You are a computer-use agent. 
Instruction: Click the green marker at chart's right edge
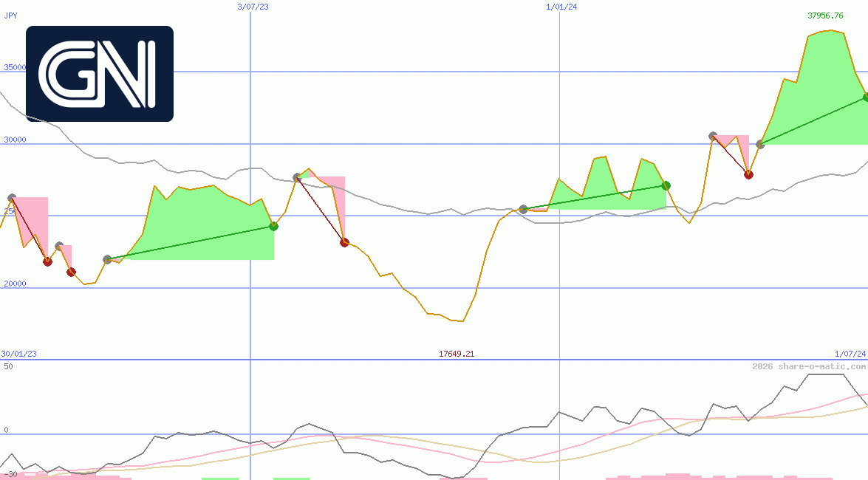865,97
